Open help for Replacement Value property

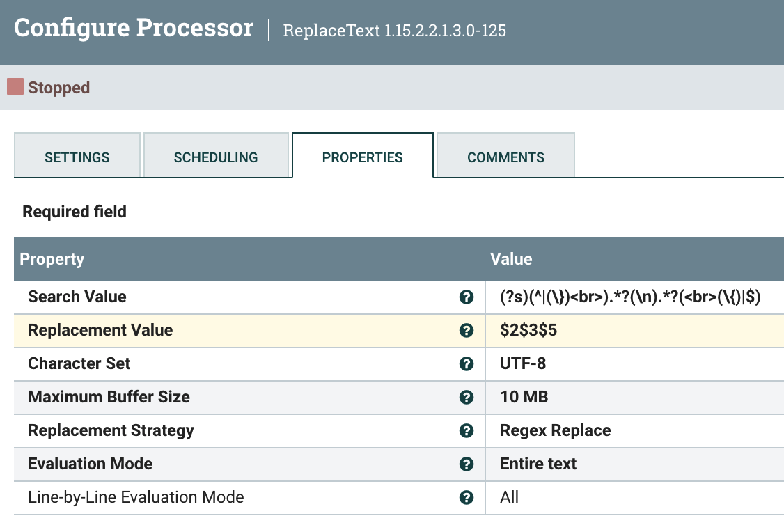click(x=466, y=330)
